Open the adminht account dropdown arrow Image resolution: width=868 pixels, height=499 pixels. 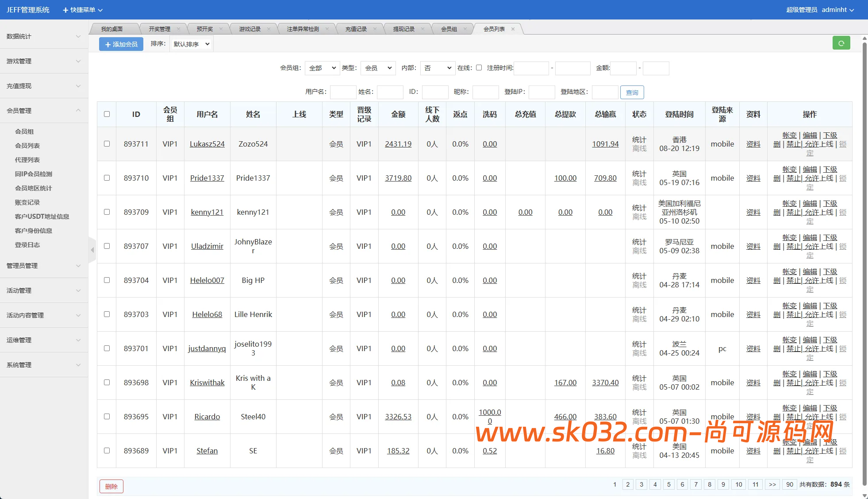coord(852,10)
